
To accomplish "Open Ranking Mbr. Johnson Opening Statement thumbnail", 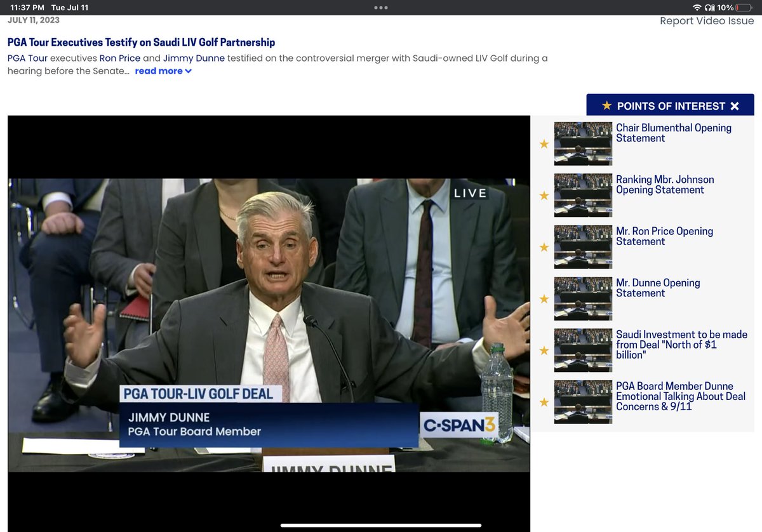I will tap(583, 195).
